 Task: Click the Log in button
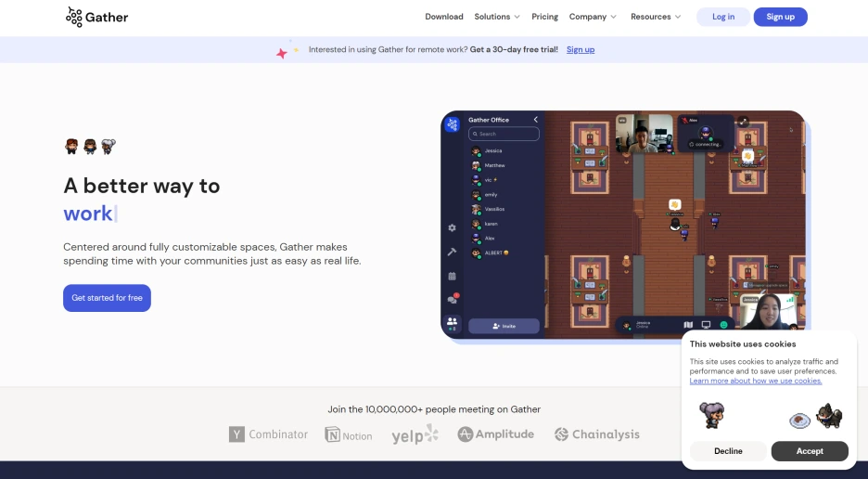723,17
